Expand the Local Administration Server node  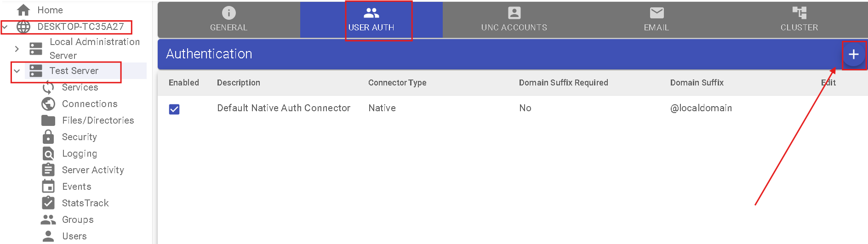17,48
